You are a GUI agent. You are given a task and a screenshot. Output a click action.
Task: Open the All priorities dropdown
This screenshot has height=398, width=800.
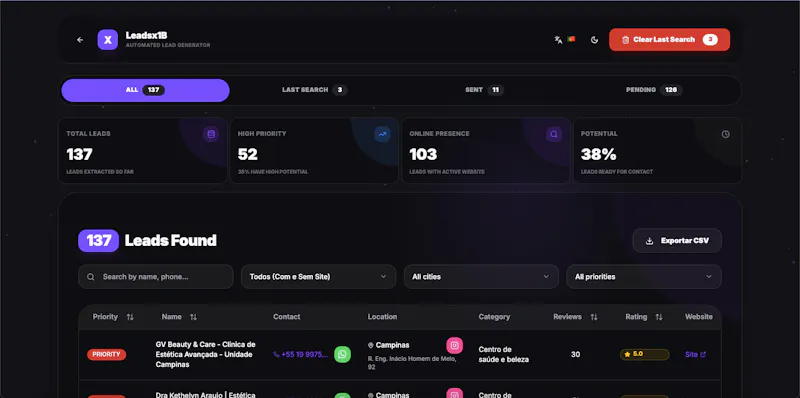pyautogui.click(x=644, y=277)
